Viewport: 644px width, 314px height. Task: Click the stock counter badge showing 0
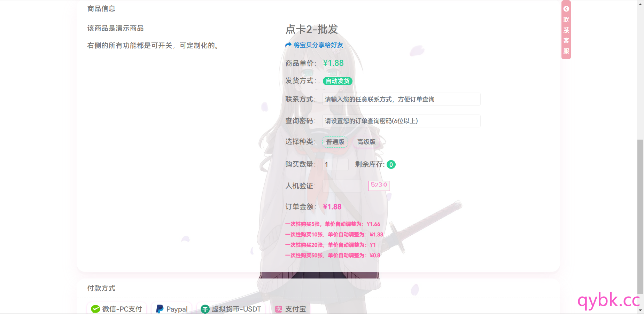391,164
